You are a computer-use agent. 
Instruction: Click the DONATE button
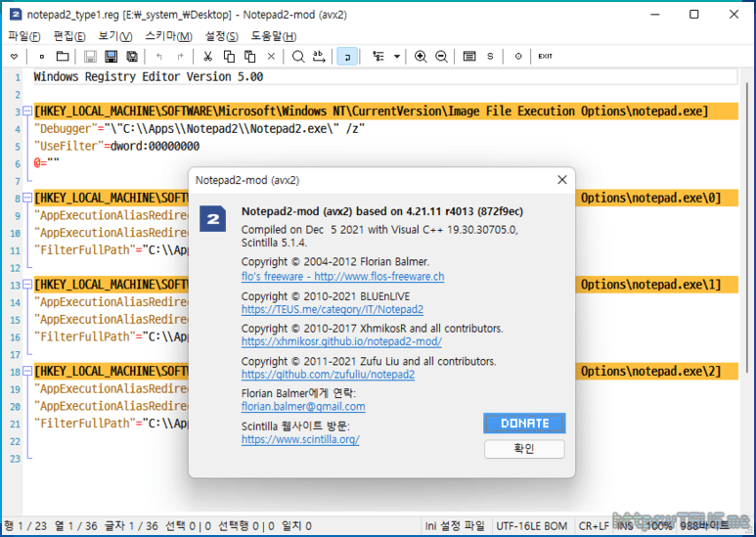524,424
